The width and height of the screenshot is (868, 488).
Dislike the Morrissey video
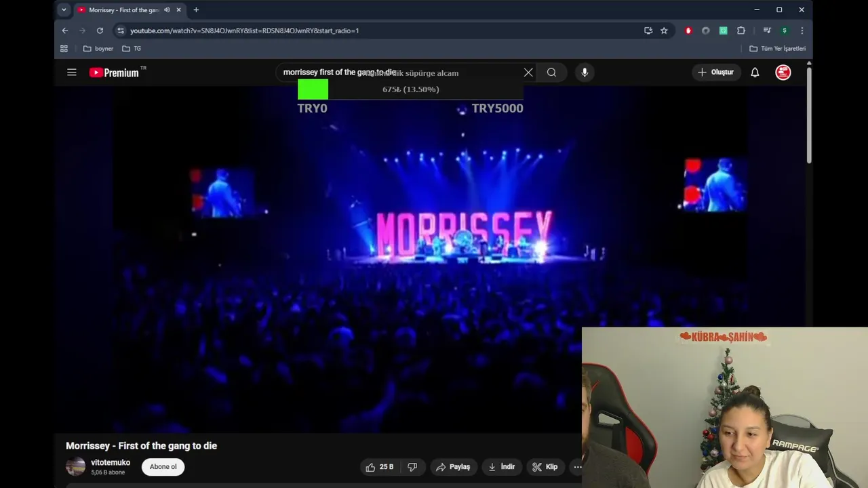click(412, 467)
